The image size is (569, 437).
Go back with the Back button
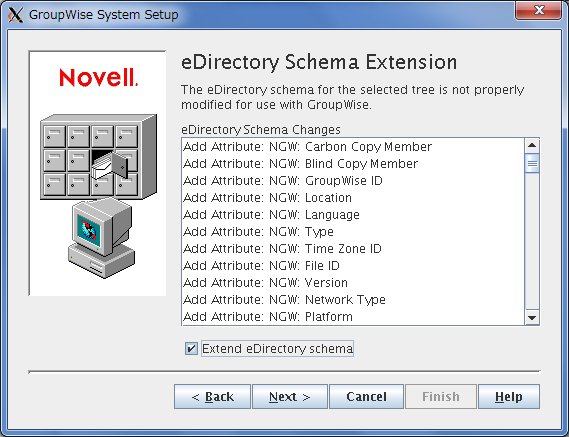coord(212,397)
